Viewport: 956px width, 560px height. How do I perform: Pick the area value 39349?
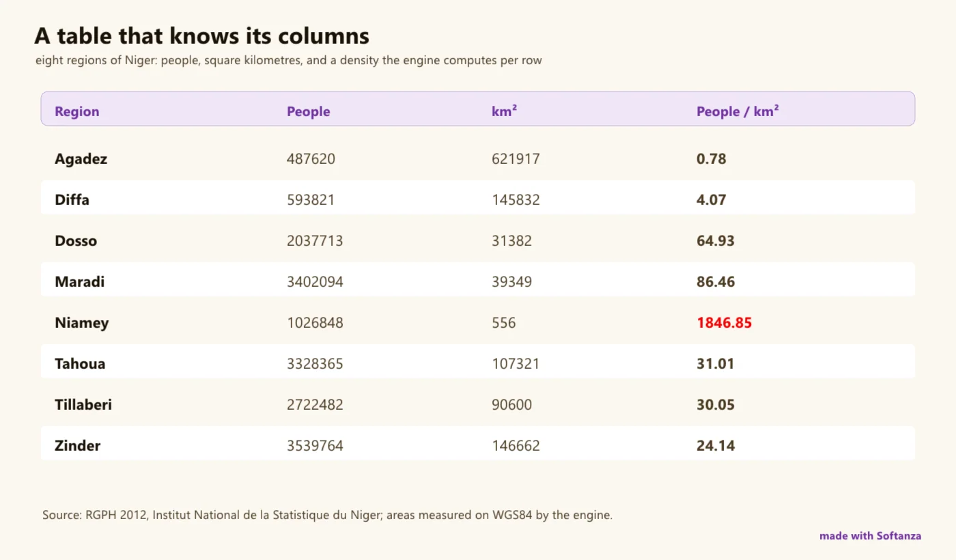tap(512, 282)
